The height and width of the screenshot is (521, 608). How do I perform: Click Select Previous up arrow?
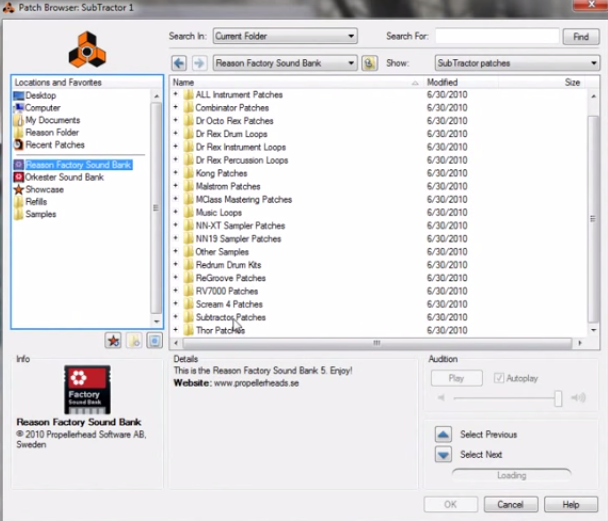[x=443, y=434]
